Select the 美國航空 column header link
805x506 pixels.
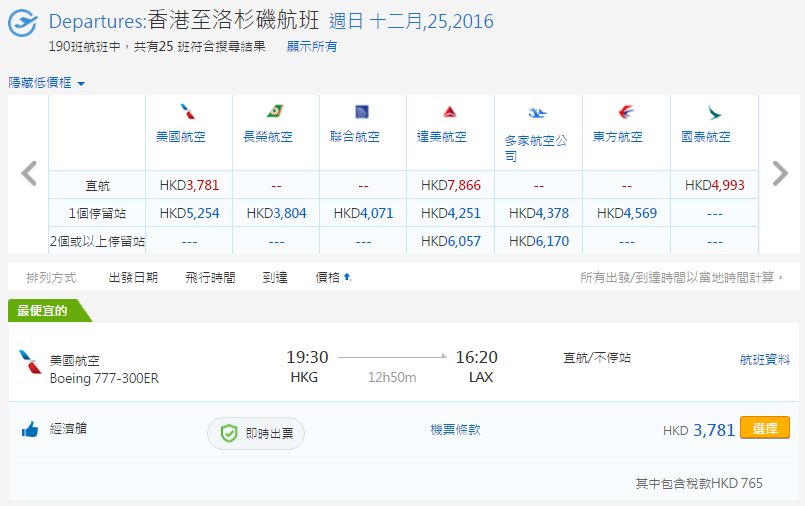click(x=181, y=137)
